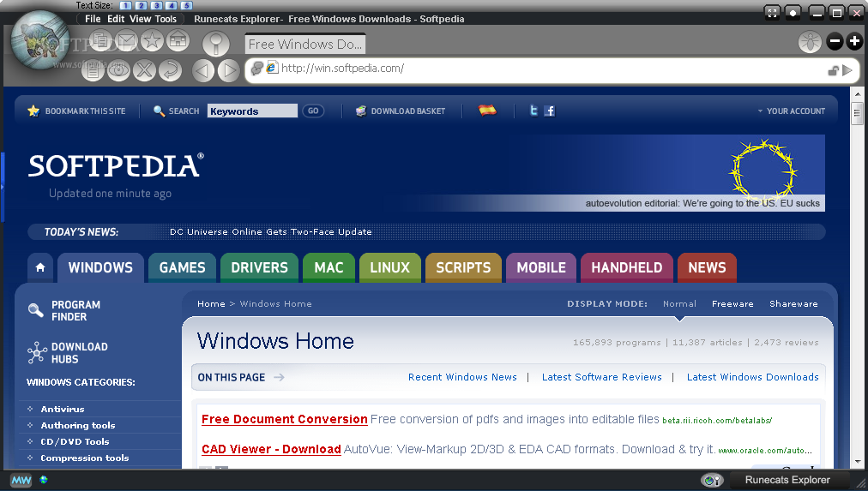Click speech bubble icon in address bar
This screenshot has height=491, width=868.
click(256, 68)
